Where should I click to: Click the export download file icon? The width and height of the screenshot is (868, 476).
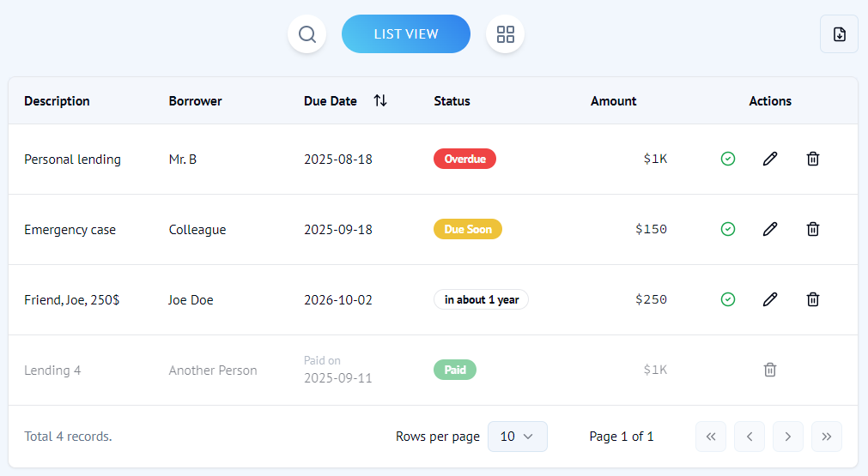coord(839,34)
